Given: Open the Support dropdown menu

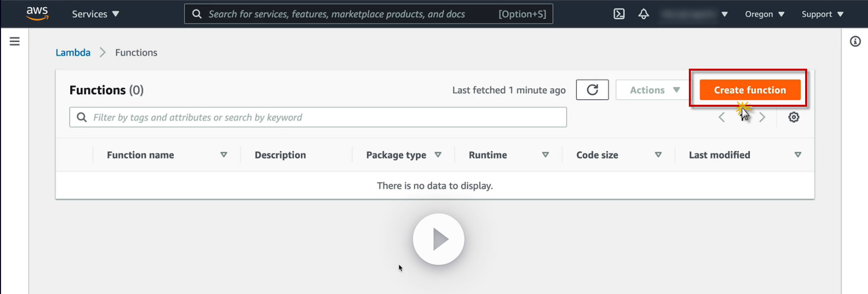Looking at the screenshot, I should [x=822, y=14].
